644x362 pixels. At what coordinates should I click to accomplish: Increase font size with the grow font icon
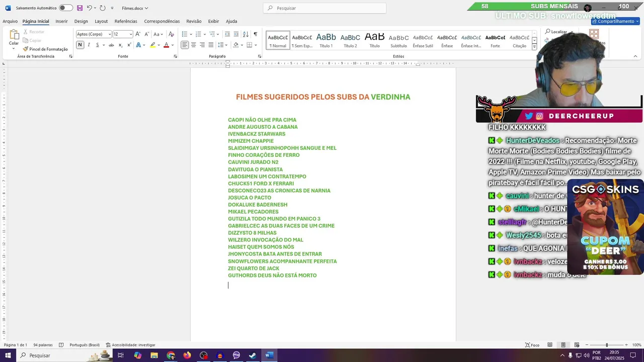pyautogui.click(x=138, y=34)
